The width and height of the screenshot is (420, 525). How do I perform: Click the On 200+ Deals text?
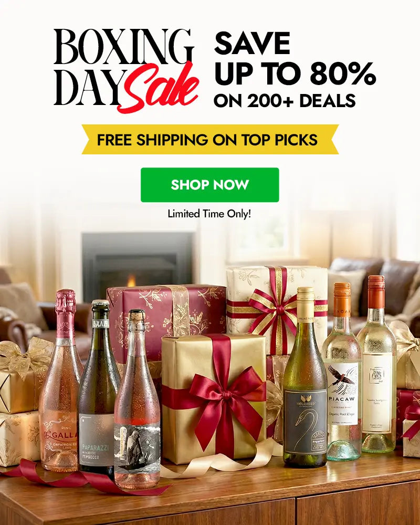click(x=285, y=100)
